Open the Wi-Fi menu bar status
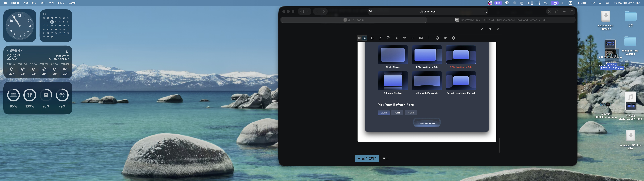Viewport: 644px width, 181px height. 593,3
